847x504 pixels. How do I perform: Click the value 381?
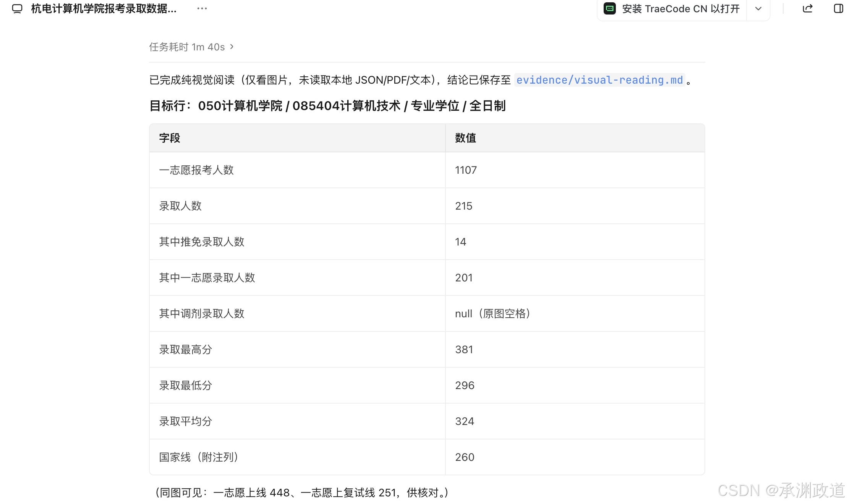(464, 349)
